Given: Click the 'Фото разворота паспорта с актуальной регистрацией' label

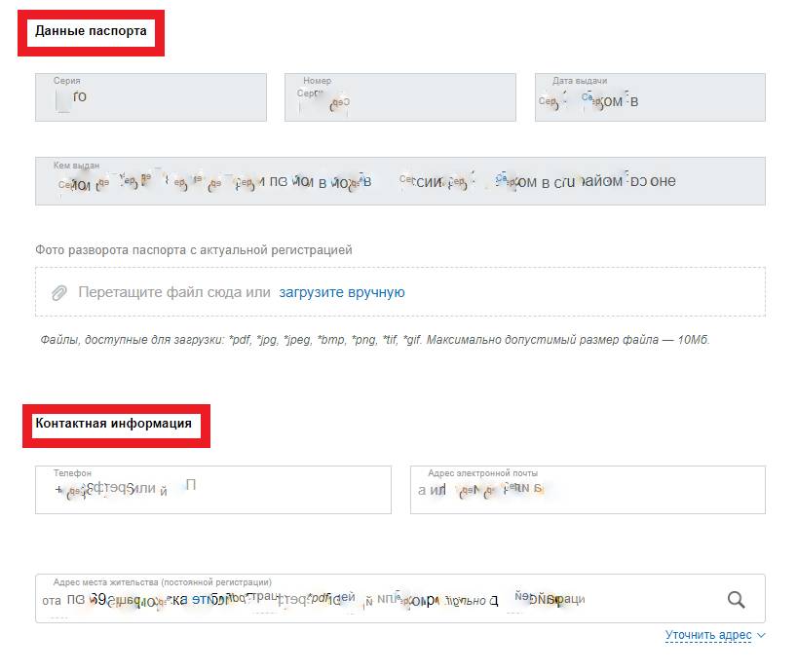Looking at the screenshot, I should click(x=194, y=250).
